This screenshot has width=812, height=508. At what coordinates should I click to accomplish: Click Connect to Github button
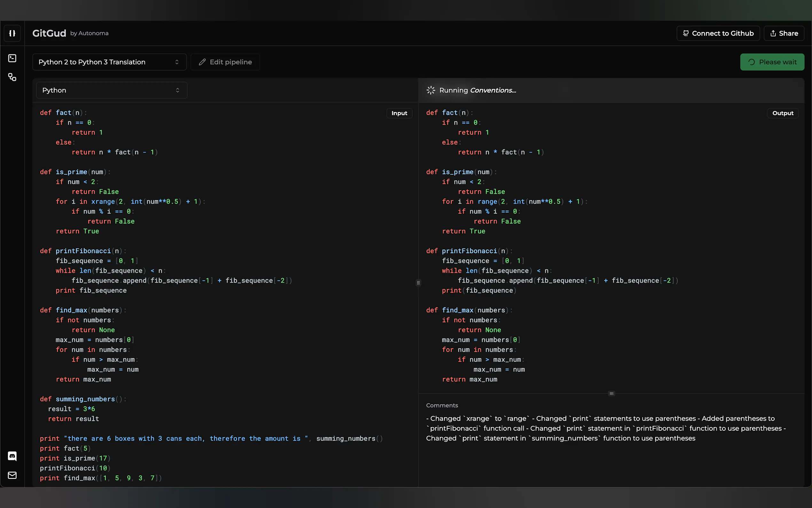[718, 33]
